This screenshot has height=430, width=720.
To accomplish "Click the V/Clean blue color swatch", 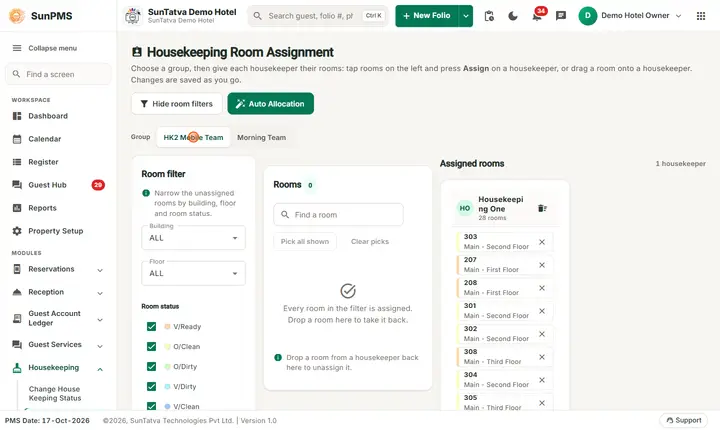I will coord(167,407).
